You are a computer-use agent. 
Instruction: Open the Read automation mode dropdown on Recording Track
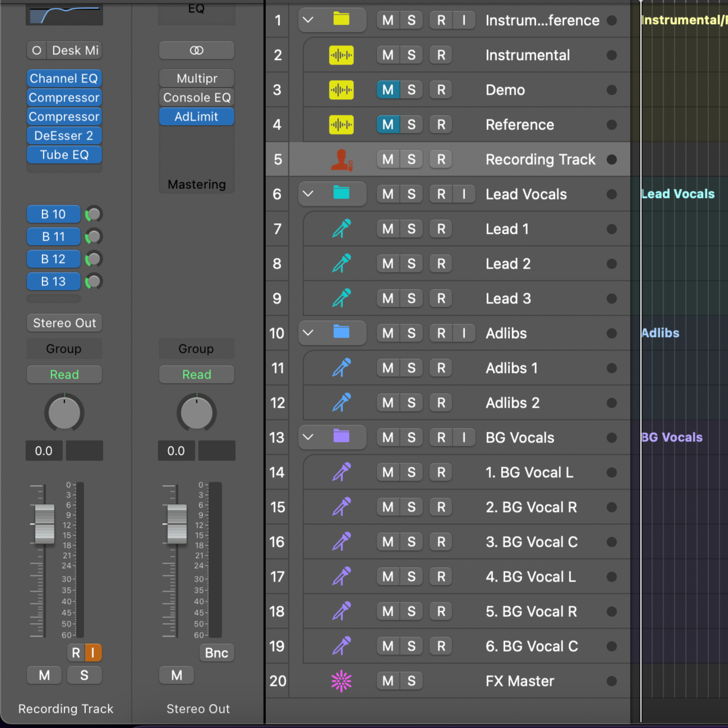pos(64,375)
